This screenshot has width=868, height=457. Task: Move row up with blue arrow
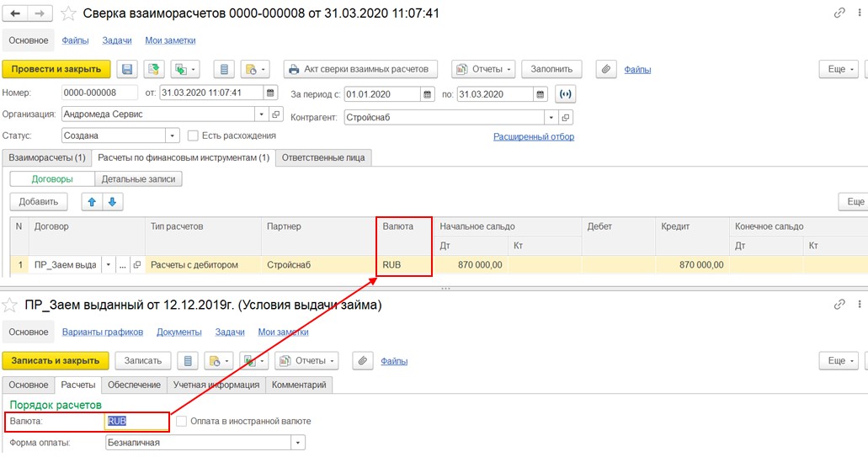[92, 201]
